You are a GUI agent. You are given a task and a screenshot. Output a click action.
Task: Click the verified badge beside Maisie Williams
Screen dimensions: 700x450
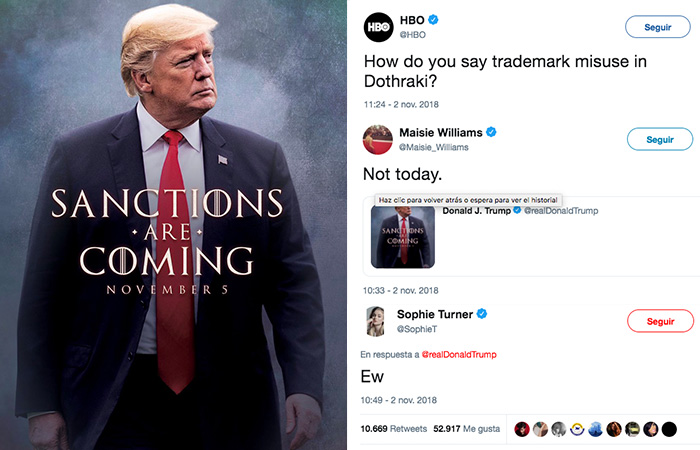click(491, 132)
